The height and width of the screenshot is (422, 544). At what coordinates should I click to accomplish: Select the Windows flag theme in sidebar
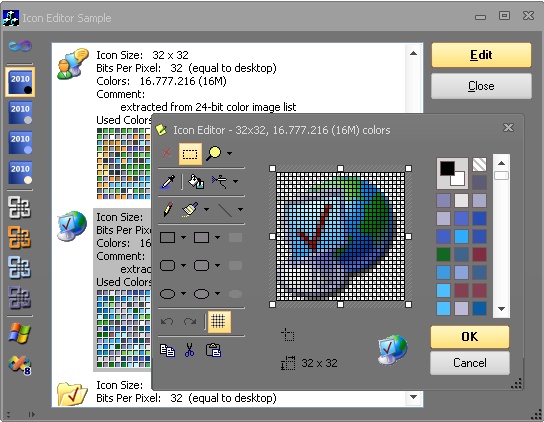tap(19, 334)
